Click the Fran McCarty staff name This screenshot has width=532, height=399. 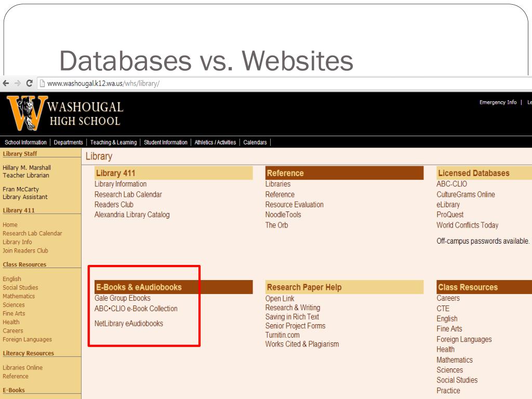[20, 189]
